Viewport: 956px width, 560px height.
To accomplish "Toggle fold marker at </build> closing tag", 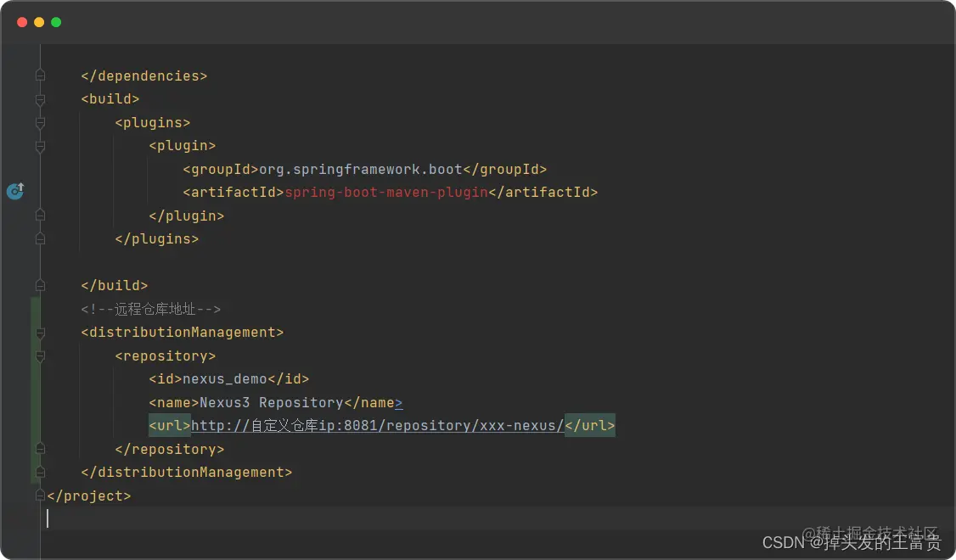I will coord(40,285).
